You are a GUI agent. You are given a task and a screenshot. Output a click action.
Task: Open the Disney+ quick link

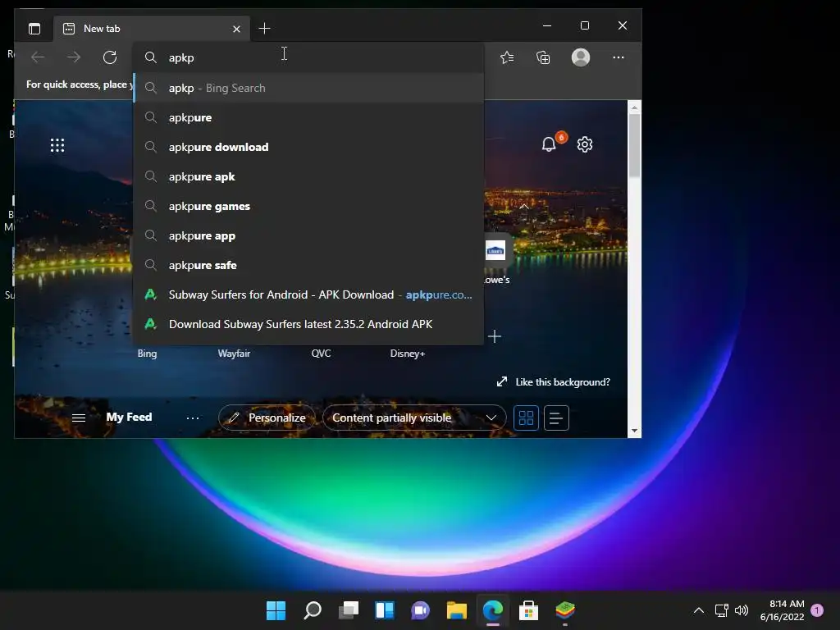point(407,353)
